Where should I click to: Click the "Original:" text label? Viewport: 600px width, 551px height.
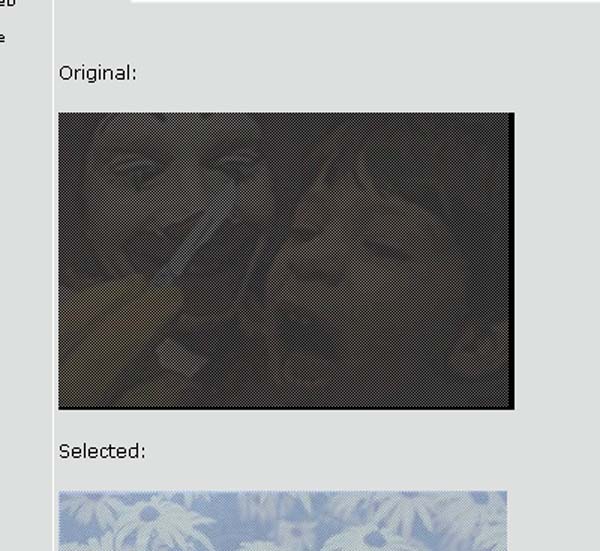coord(98,73)
